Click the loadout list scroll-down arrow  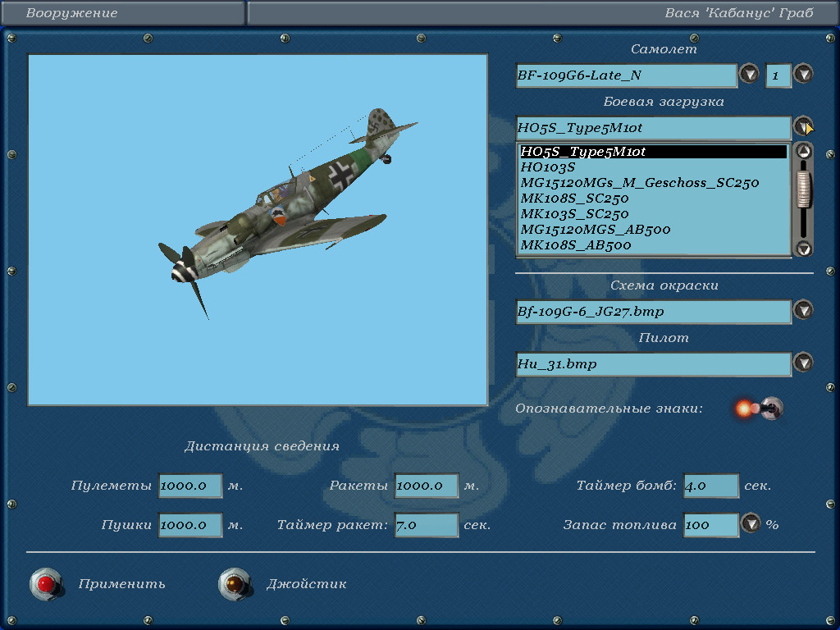[x=803, y=248]
